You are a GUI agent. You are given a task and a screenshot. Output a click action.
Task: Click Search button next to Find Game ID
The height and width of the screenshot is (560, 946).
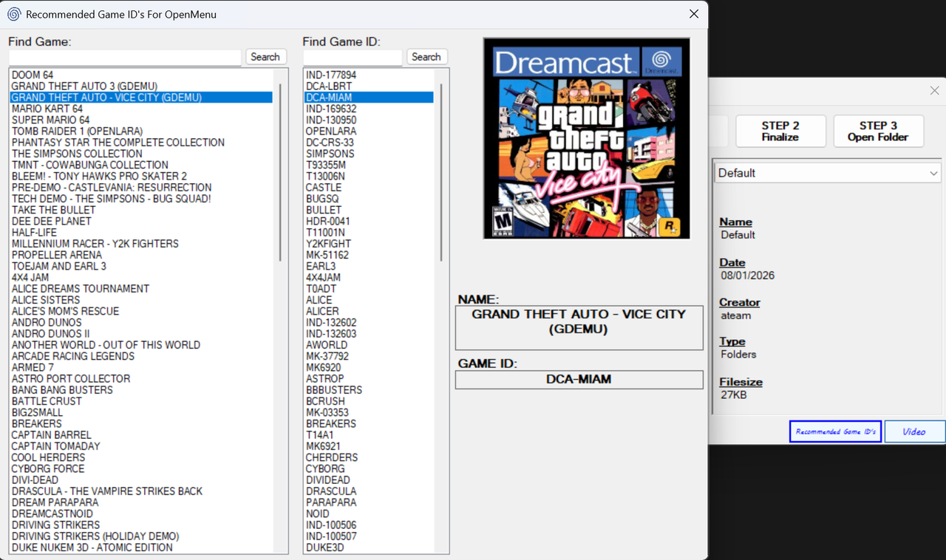[426, 57]
